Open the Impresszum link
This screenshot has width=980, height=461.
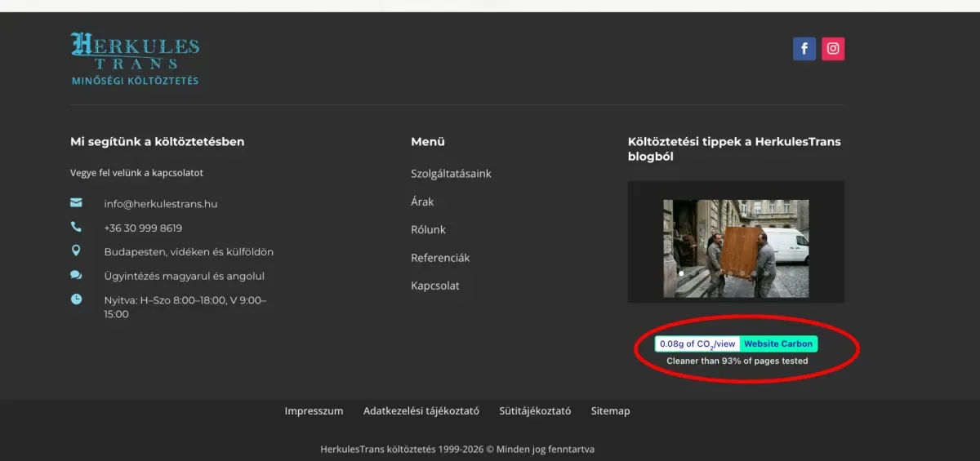tap(314, 411)
